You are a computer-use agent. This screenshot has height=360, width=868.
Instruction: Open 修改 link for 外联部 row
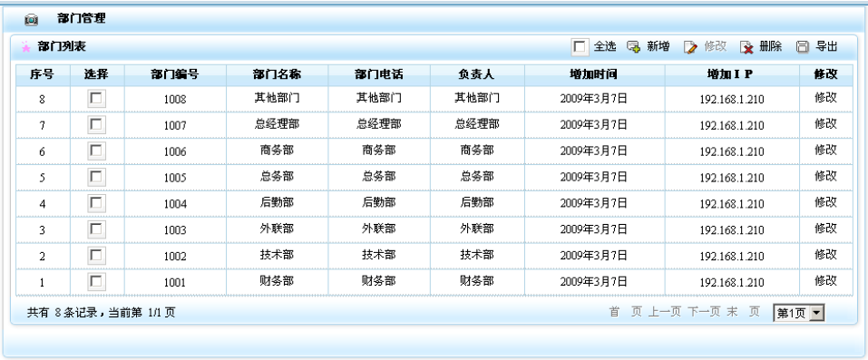coord(825,229)
